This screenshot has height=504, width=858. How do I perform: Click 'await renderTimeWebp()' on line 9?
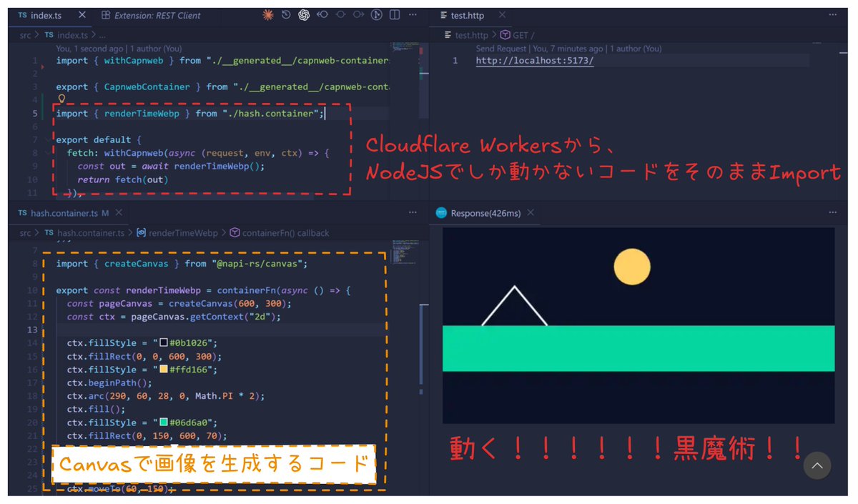click(202, 167)
